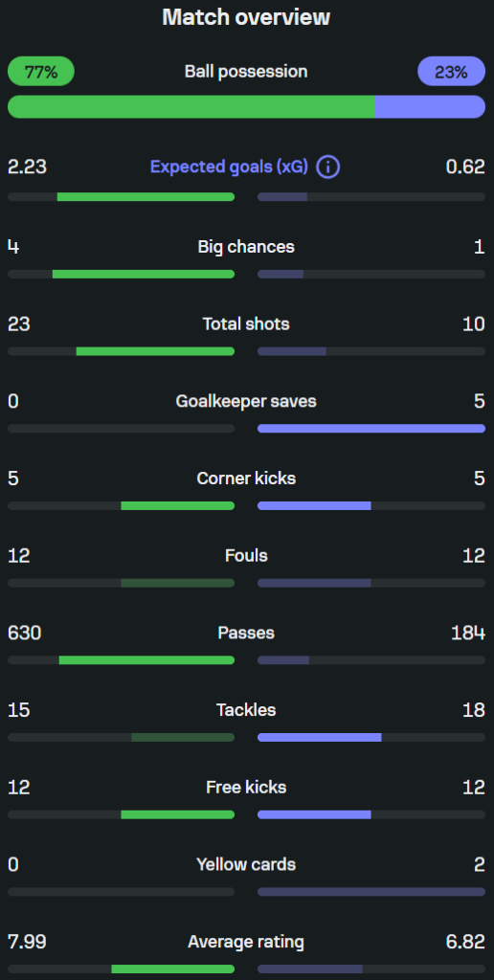This screenshot has height=980, width=494.
Task: Select the Match overview heading
Action: 246,17
